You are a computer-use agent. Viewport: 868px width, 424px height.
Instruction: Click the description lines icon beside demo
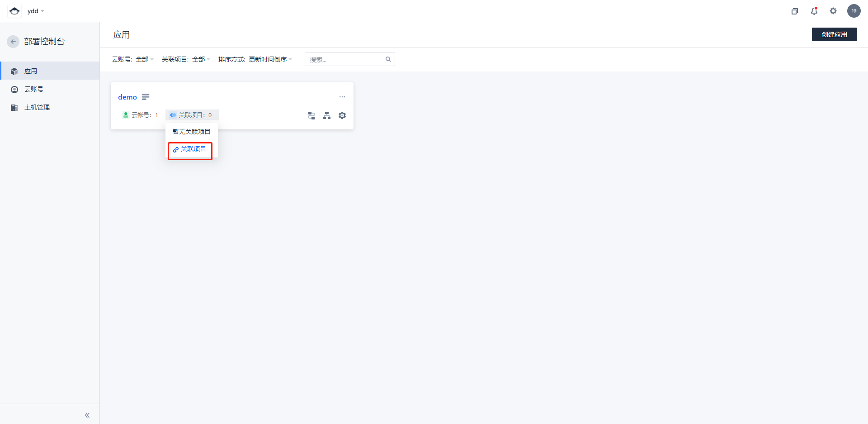146,97
